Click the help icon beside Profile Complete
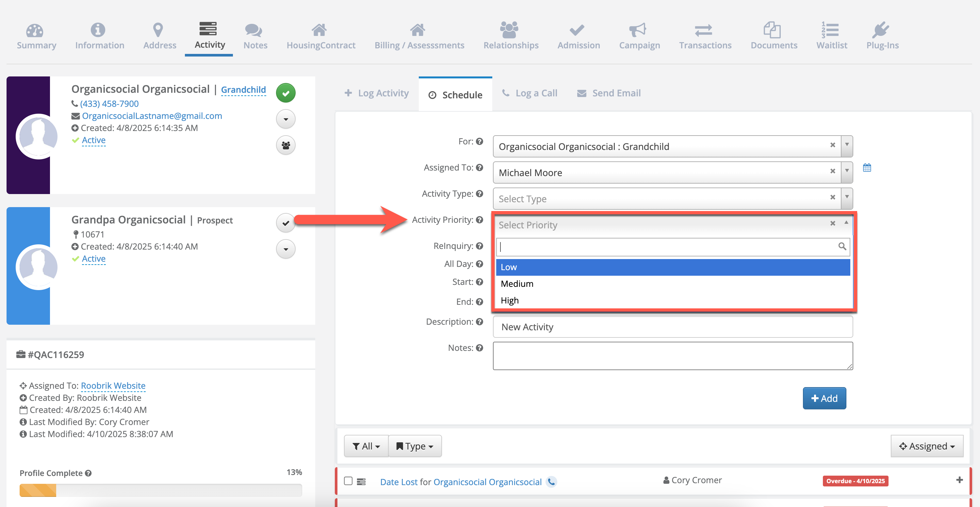Screen dimensions: 980x507 click(88, 473)
